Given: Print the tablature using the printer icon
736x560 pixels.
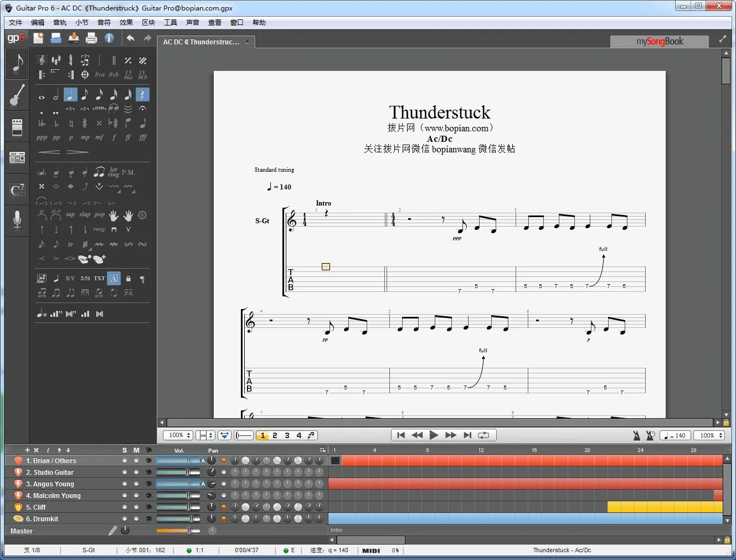Looking at the screenshot, I should [x=91, y=38].
